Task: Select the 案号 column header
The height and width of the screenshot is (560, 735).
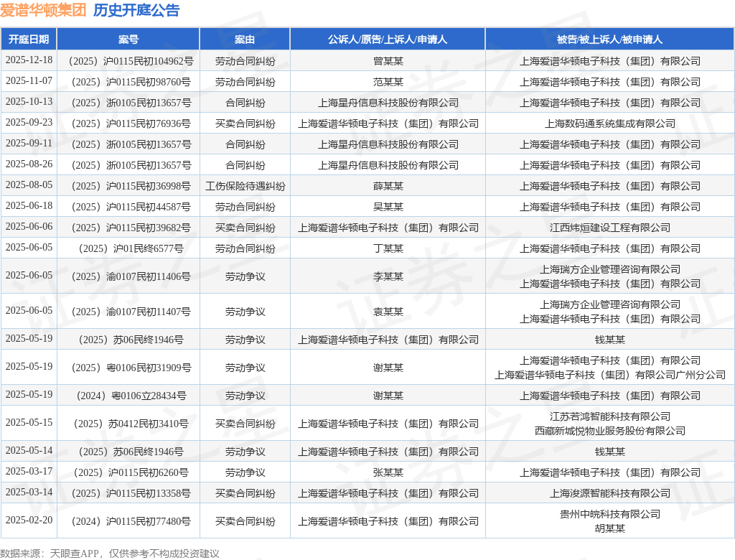Action: (x=128, y=39)
